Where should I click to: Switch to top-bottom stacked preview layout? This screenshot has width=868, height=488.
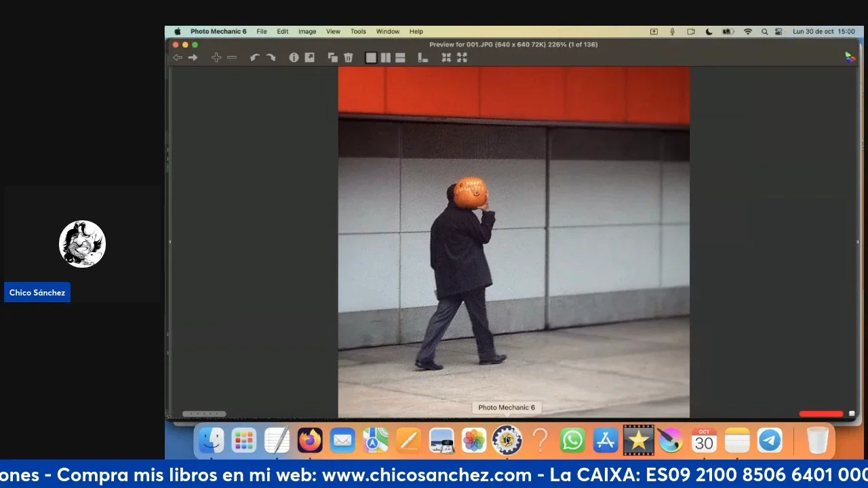point(400,58)
